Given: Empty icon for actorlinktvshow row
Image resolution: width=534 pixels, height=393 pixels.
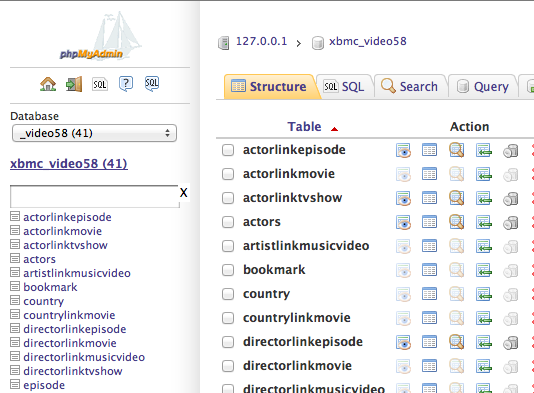Looking at the screenshot, I should [511, 199].
